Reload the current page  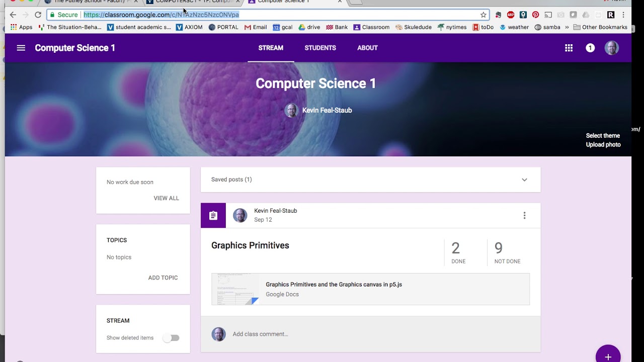click(x=38, y=15)
